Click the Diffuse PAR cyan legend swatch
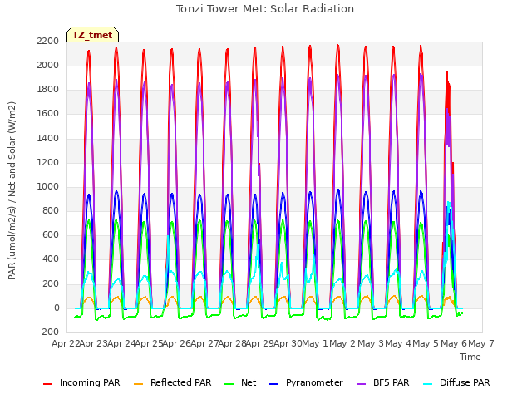The image size is (532, 399). point(428,384)
